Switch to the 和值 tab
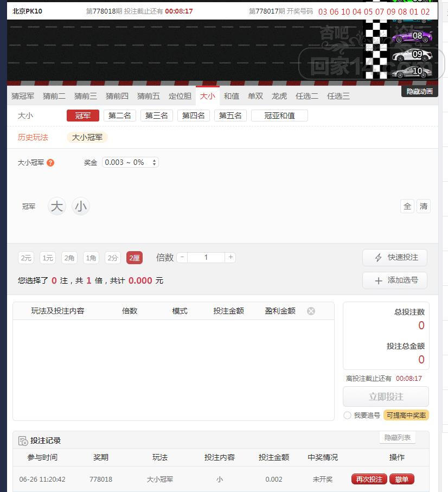Viewport: 448px width, 492px height. 232,96
